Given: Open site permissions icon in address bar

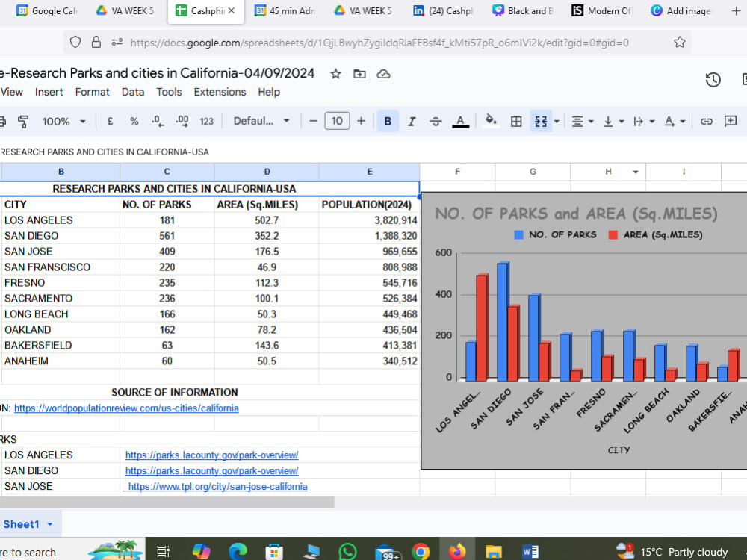Looking at the screenshot, I should (x=117, y=43).
